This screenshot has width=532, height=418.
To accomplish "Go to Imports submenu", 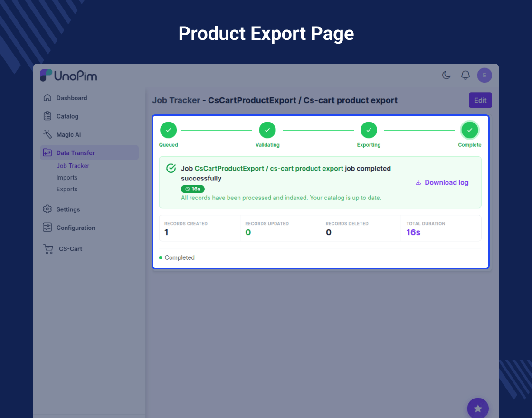I will click(67, 178).
